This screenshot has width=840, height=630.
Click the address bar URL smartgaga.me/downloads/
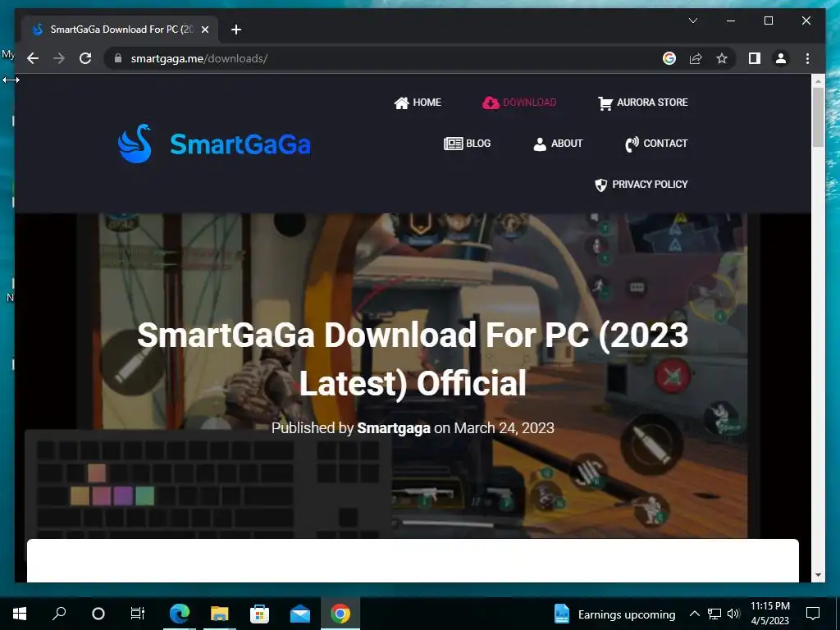coord(199,58)
